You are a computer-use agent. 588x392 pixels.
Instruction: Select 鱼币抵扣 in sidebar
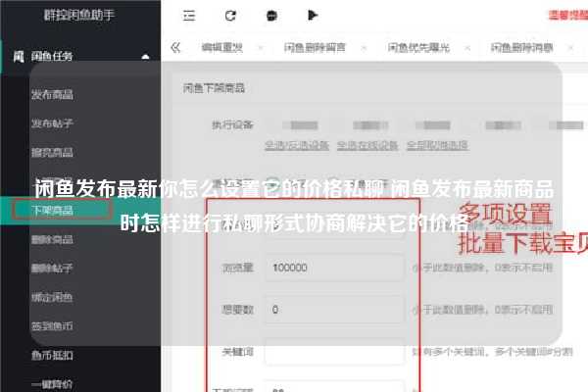tap(52, 355)
